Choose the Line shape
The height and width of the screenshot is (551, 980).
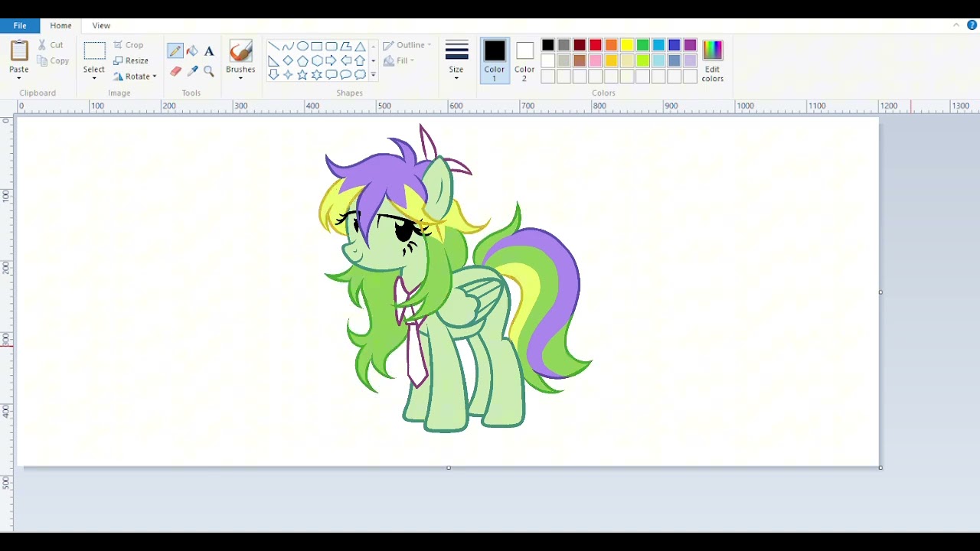coord(273,46)
